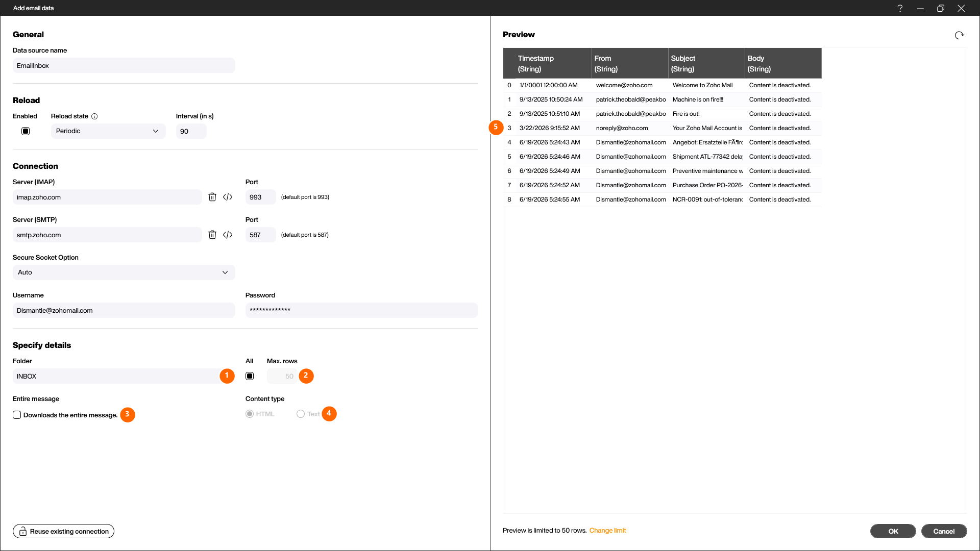
Task: Click Reuse existing connection button
Action: pyautogui.click(x=63, y=531)
